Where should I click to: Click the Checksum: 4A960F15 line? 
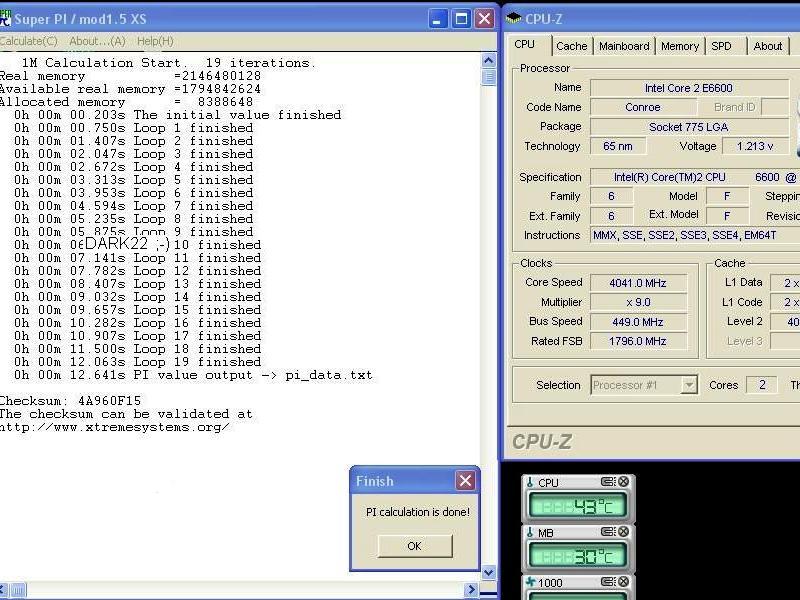(70, 401)
